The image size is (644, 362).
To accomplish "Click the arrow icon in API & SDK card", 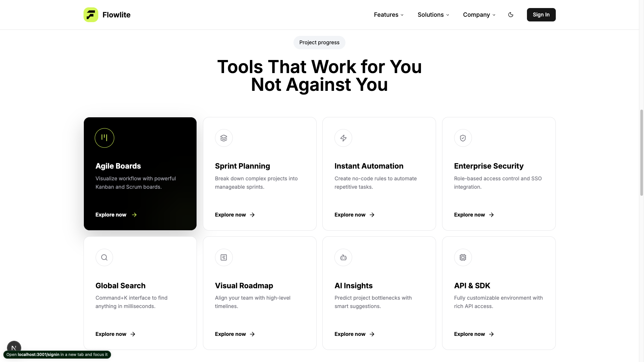I will [491, 334].
